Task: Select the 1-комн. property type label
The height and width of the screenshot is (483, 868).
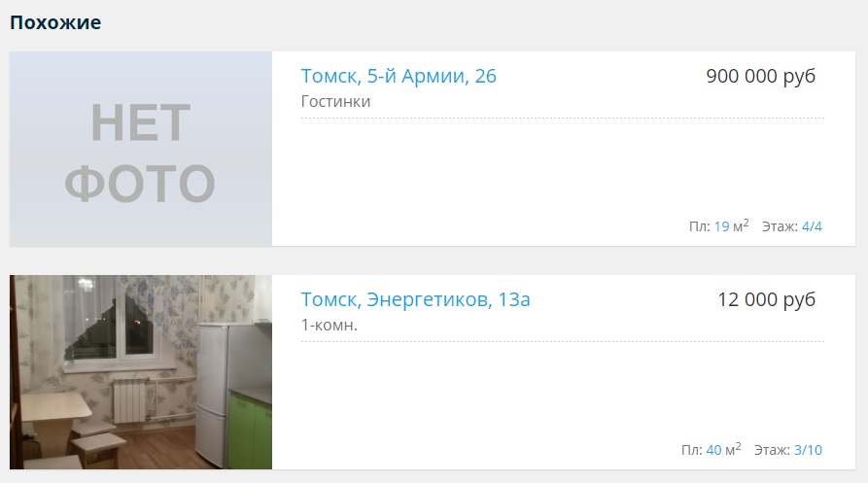Action: pyautogui.click(x=329, y=325)
